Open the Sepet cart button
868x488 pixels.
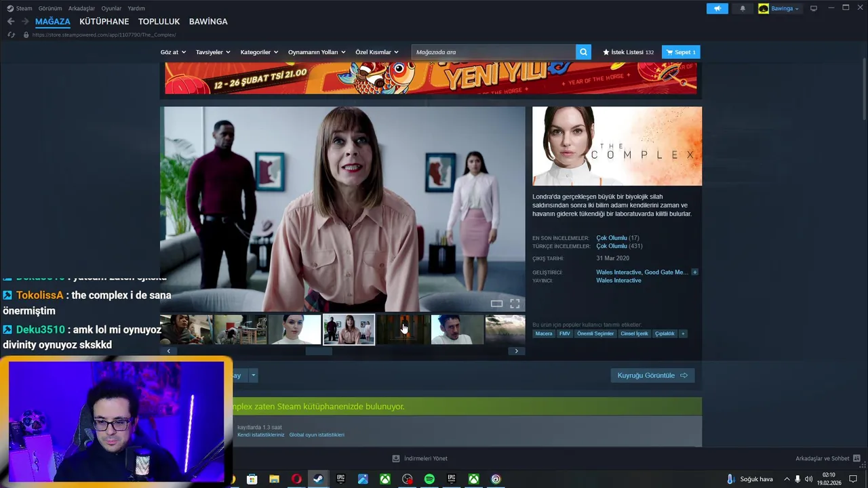pos(681,52)
